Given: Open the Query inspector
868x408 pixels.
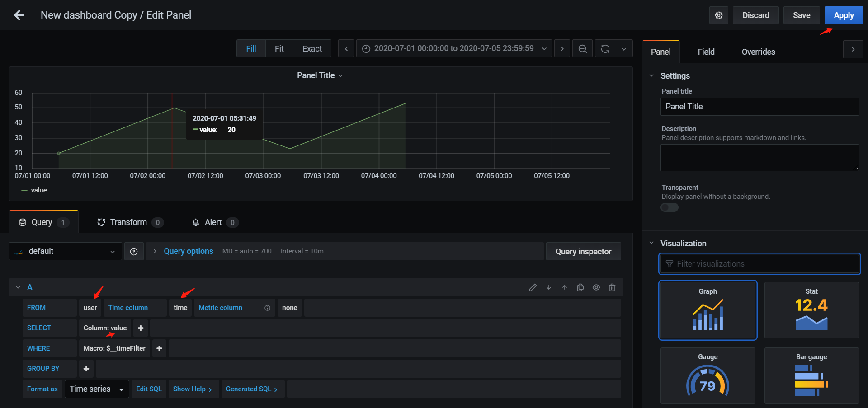Looking at the screenshot, I should pyautogui.click(x=583, y=251).
